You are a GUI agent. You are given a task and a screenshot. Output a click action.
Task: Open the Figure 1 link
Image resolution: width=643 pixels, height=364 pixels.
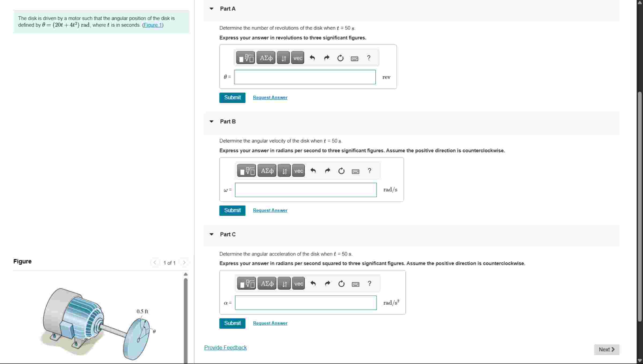(153, 25)
